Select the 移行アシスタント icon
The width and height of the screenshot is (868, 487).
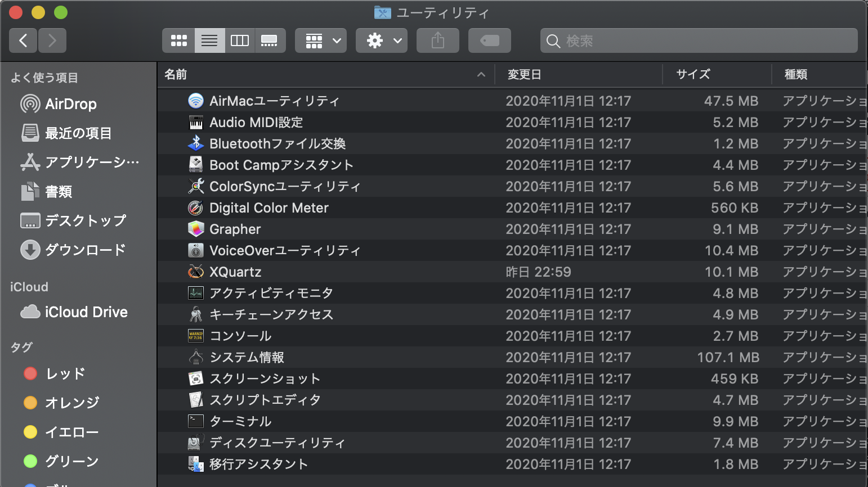pos(195,464)
